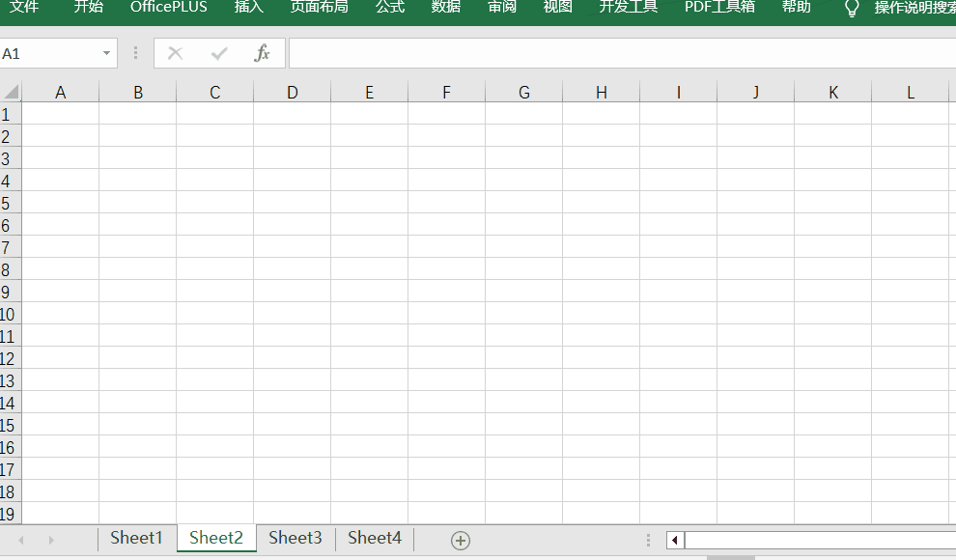Viewport: 956px width, 560px height.
Task: Select column G header
Action: pos(523,92)
